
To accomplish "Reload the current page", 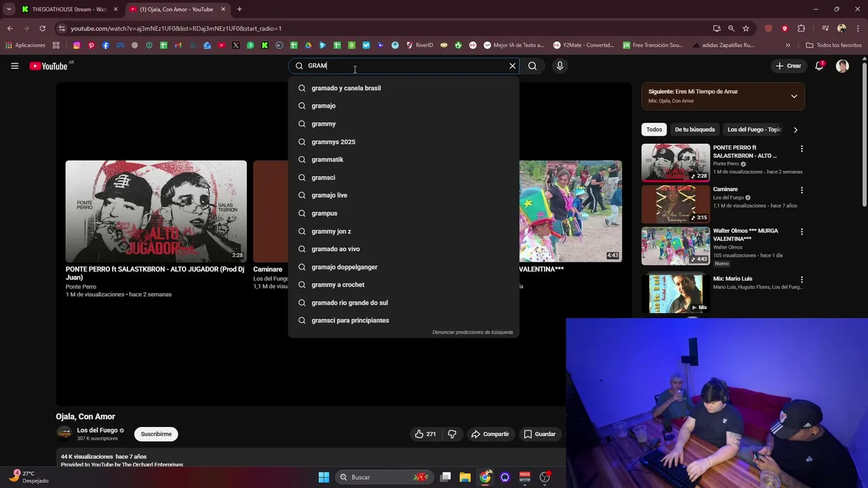I will 42,28.
